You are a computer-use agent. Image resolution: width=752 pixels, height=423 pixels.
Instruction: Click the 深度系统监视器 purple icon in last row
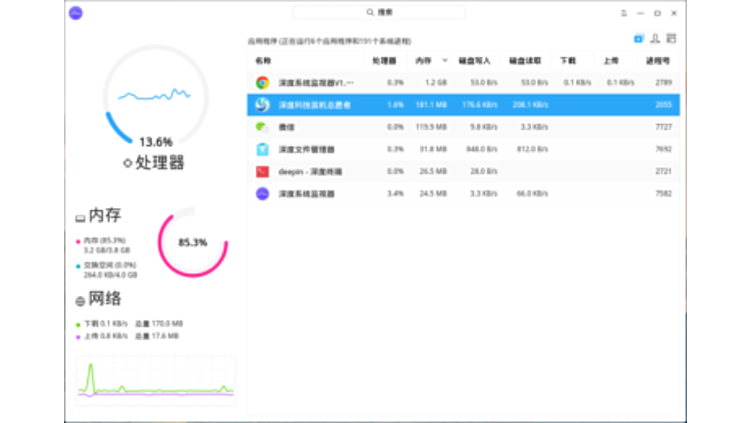pos(262,193)
